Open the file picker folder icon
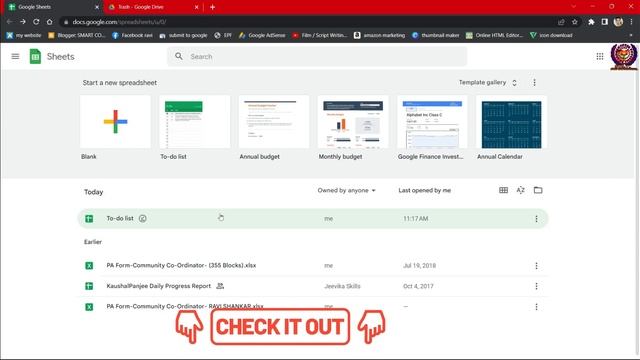Image resolution: width=640 pixels, height=360 pixels. coord(538,190)
